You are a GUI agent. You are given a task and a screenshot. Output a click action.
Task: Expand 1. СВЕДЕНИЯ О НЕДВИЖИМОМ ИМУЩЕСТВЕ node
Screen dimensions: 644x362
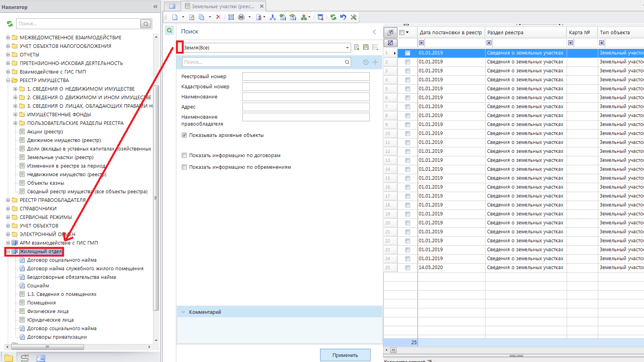pyautogui.click(x=15, y=89)
